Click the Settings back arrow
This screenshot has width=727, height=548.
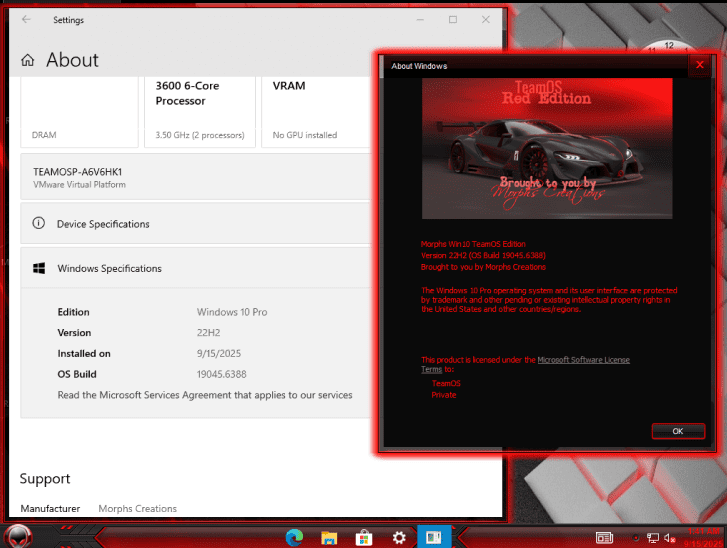point(26,20)
